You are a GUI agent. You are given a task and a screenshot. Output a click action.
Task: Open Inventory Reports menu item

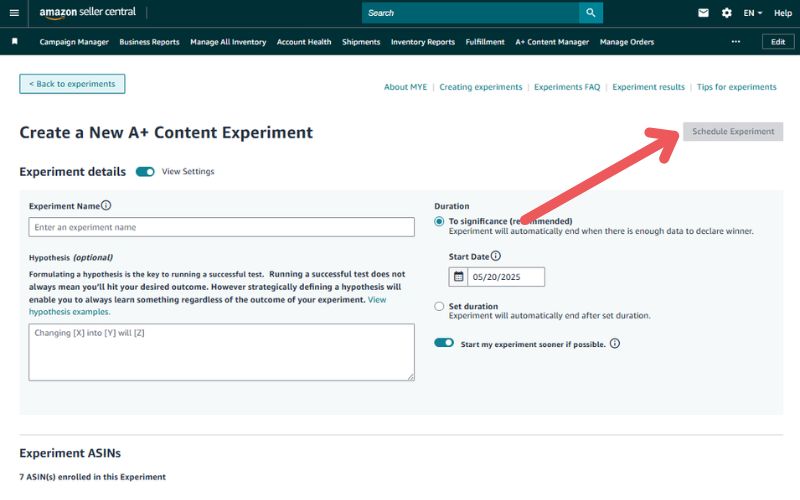[423, 42]
